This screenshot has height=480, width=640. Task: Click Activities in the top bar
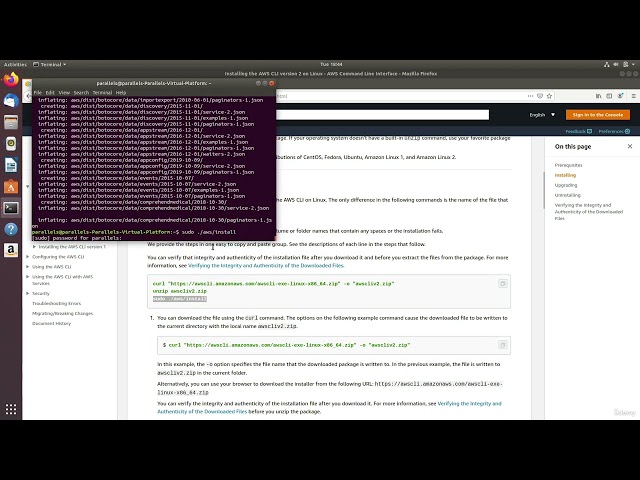tap(15, 64)
